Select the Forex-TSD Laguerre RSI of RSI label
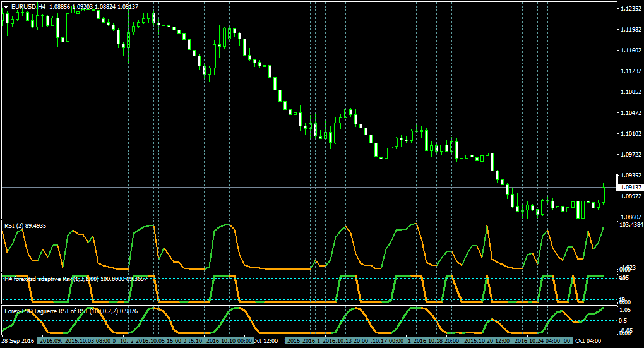This screenshot has width=644, height=348. (71, 311)
